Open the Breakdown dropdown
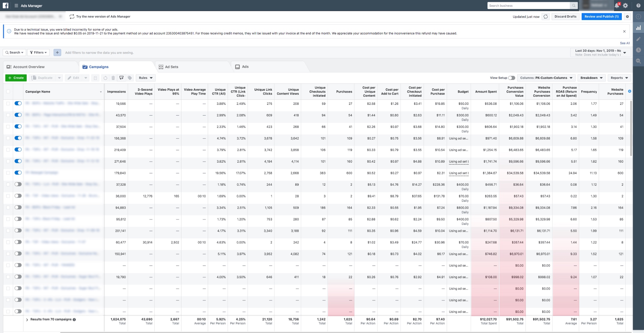This screenshot has height=333, width=644. pos(592,78)
